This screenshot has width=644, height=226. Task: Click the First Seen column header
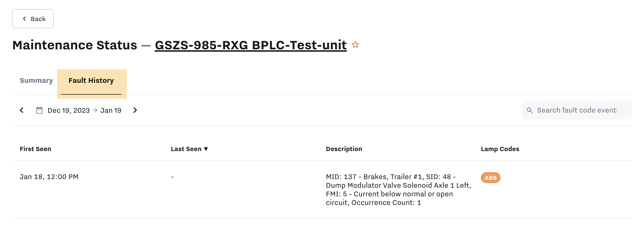pyautogui.click(x=36, y=149)
